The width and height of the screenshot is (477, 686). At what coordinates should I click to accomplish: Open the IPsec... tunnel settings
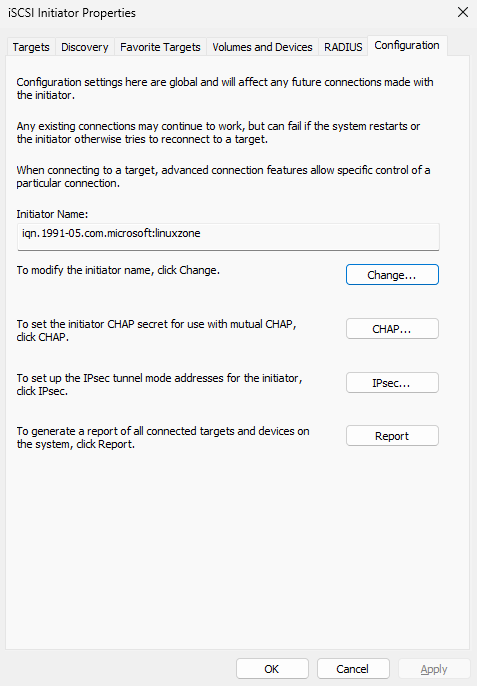(392, 383)
